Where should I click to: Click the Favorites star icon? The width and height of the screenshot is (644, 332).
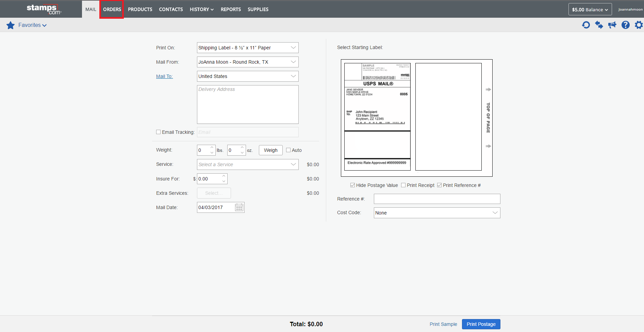click(x=10, y=25)
